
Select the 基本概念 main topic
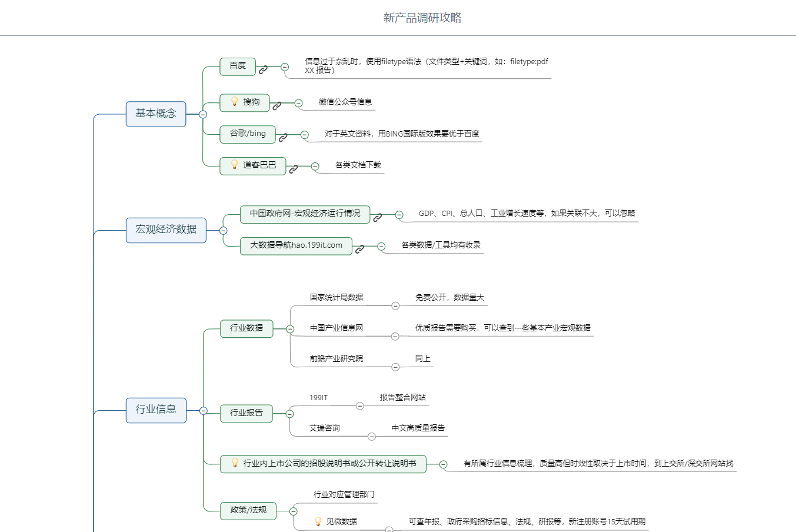(x=156, y=114)
